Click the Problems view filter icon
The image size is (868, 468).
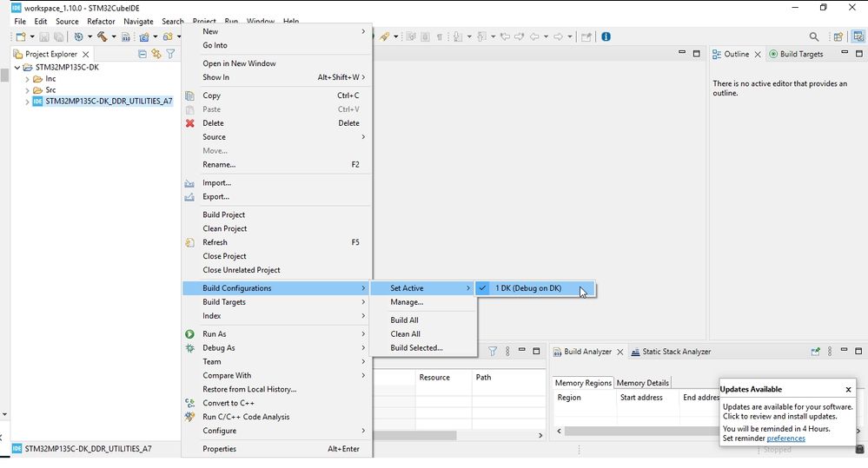tap(492, 352)
